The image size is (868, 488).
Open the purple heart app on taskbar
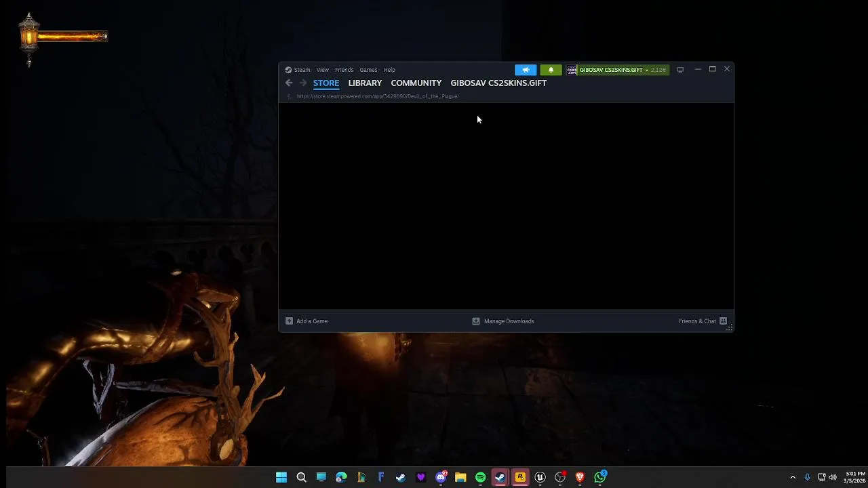coord(420,477)
